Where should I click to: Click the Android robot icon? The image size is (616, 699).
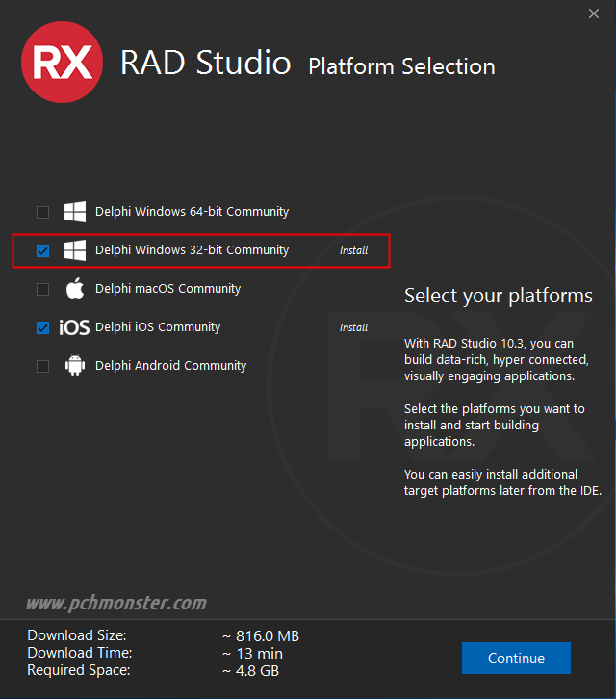[x=75, y=366]
